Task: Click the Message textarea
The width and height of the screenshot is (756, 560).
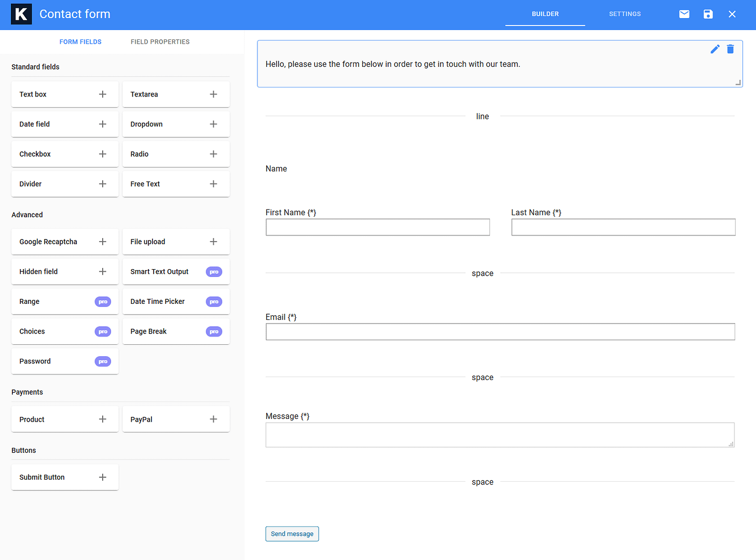Action: [500, 435]
